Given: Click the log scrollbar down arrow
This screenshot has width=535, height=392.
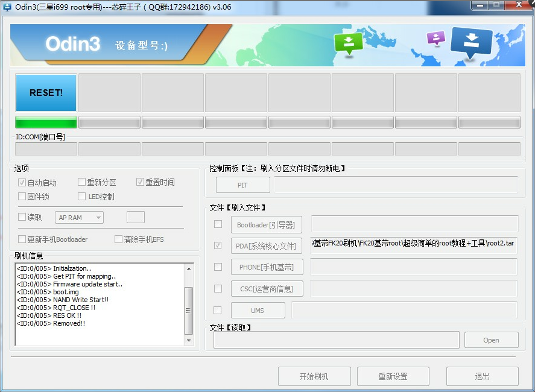Looking at the screenshot, I should [x=189, y=341].
